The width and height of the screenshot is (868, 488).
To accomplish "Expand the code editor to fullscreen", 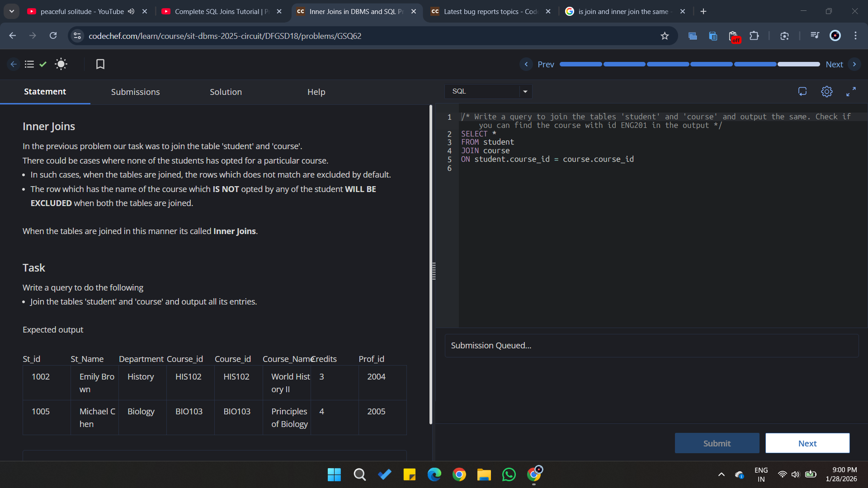I will click(x=851, y=92).
